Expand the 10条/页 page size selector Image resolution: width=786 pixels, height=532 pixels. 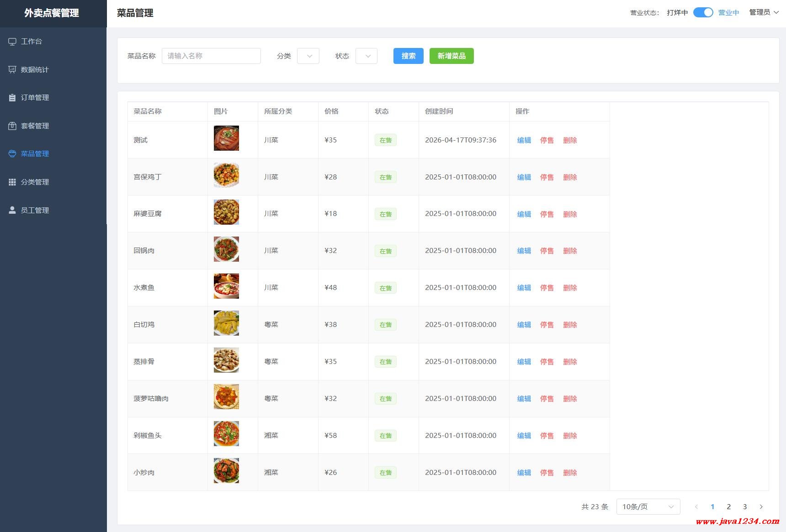coord(648,506)
